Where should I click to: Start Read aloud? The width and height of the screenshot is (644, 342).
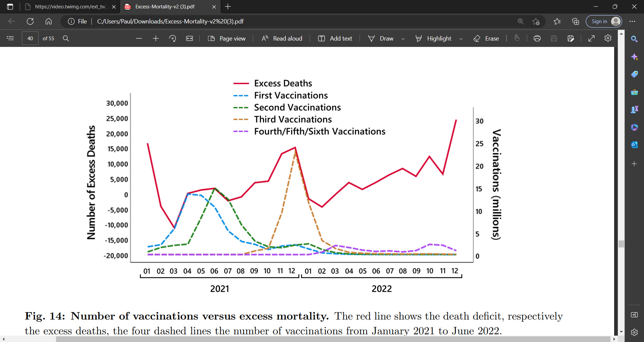pyautogui.click(x=282, y=39)
